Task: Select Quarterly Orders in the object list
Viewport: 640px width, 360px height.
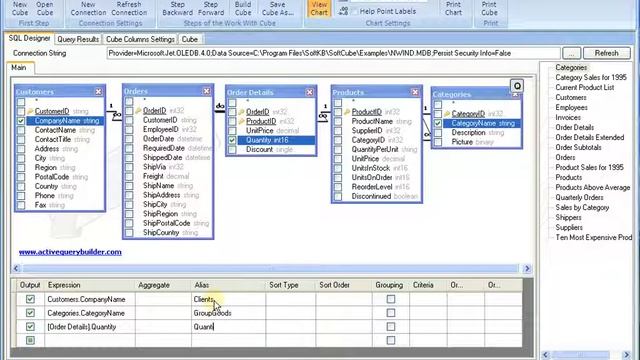Action: click(x=579, y=198)
